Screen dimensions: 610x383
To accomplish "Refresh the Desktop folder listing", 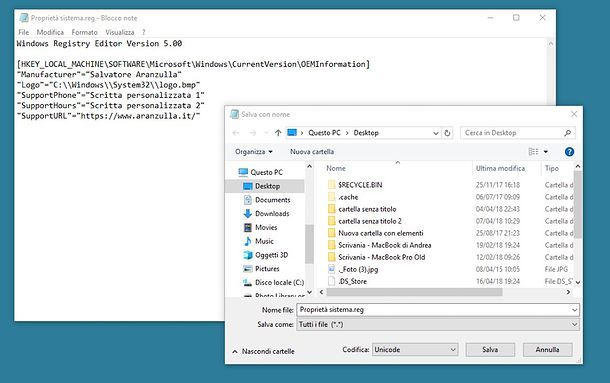I will click(447, 133).
